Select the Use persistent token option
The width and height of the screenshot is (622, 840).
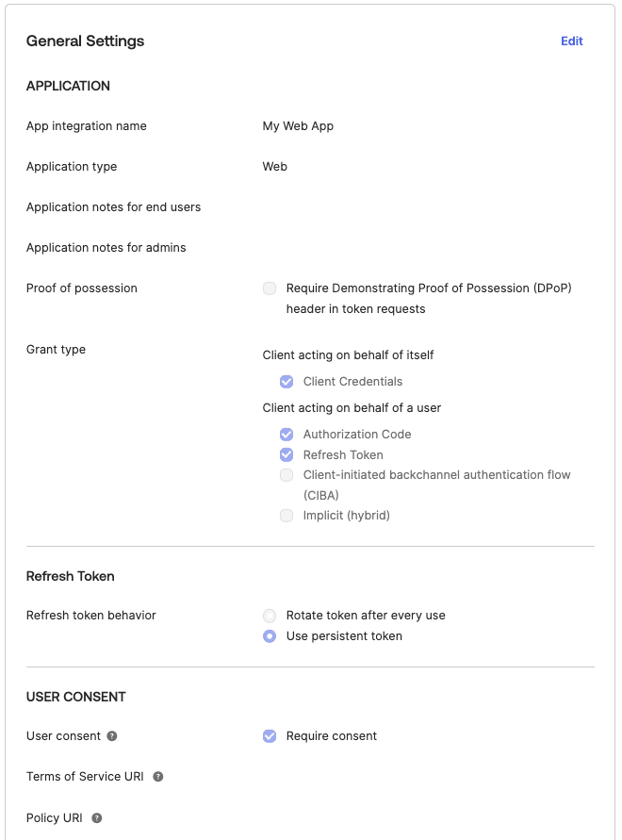coord(270,636)
